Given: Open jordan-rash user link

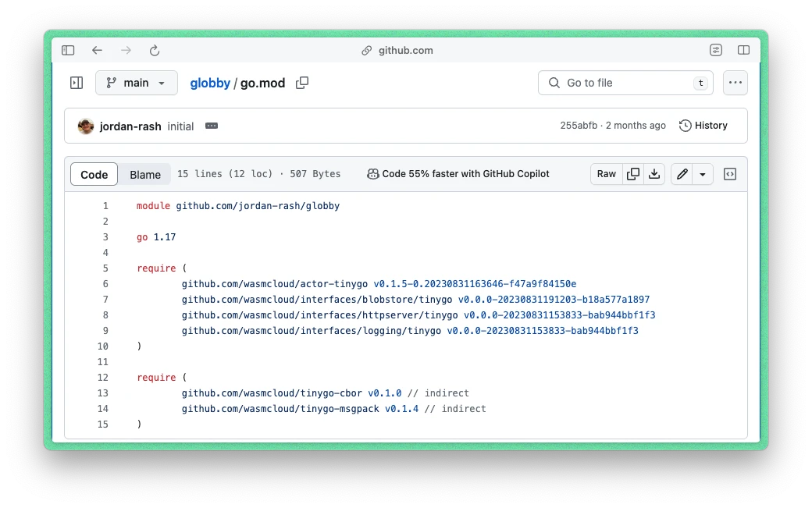Looking at the screenshot, I should 130,126.
